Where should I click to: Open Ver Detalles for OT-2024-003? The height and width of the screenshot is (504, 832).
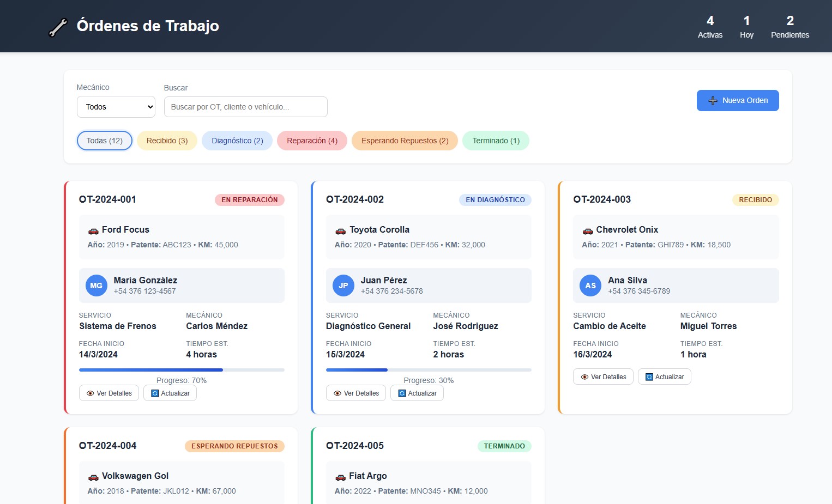point(603,377)
